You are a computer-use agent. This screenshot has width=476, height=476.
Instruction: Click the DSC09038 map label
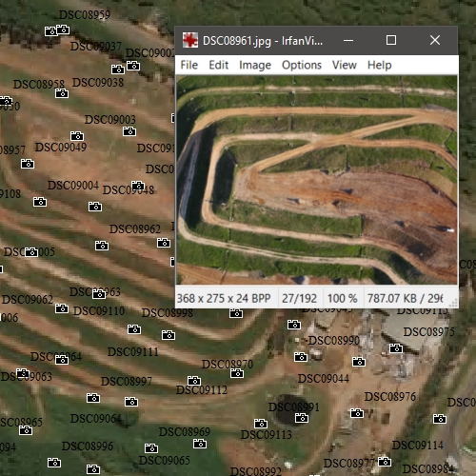[x=98, y=83]
